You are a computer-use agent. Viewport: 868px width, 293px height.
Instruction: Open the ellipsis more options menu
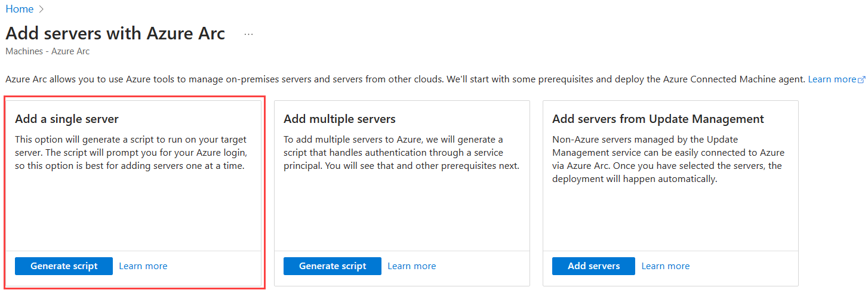click(x=249, y=34)
